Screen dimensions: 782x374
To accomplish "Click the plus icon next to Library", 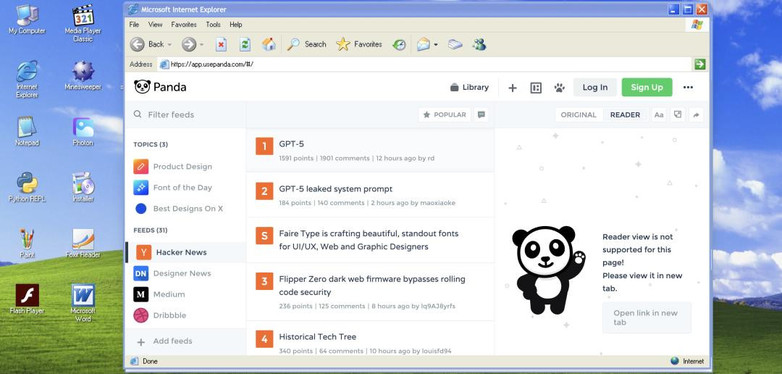I will pyautogui.click(x=512, y=88).
